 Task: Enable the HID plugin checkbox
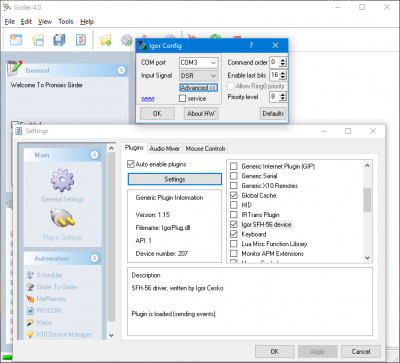[234, 205]
